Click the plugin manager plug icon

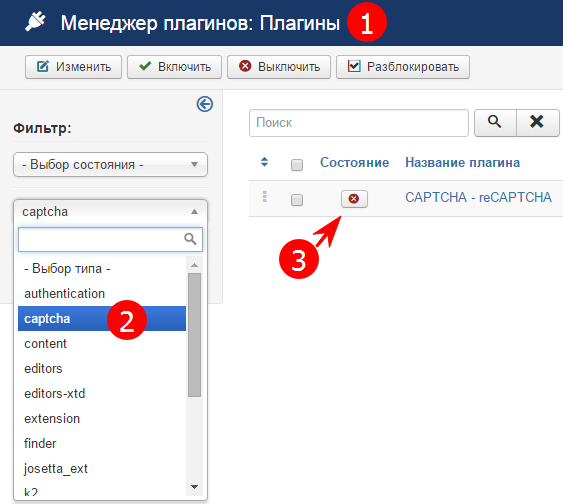(x=35, y=22)
